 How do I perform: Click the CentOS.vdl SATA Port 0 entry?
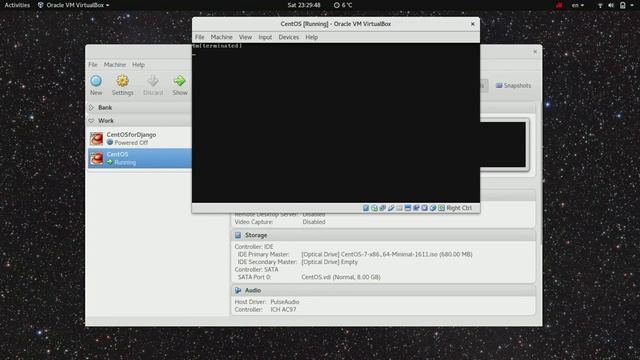point(341,277)
